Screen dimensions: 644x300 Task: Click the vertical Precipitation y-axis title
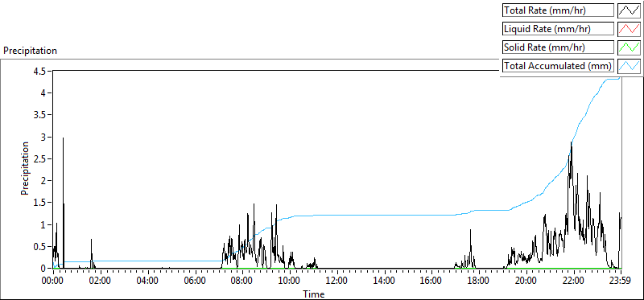(x=26, y=169)
